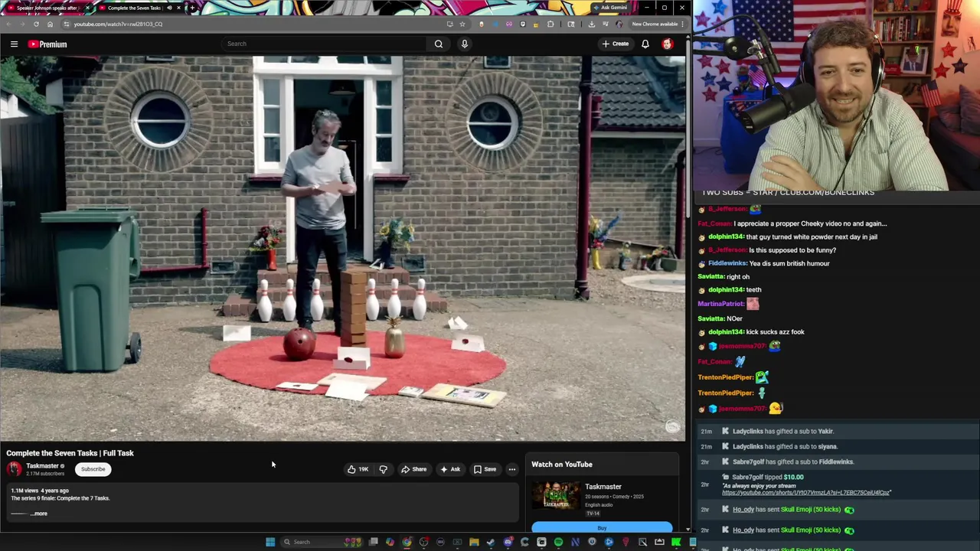980x551 pixels.
Task: Open Discord from the taskbar
Action: [508, 542]
